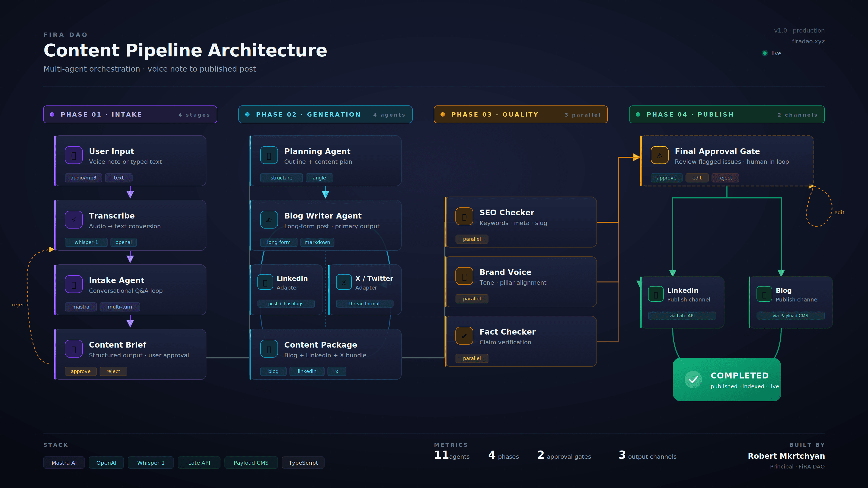
Task: Click the via Payload CMS tag
Action: click(x=790, y=316)
